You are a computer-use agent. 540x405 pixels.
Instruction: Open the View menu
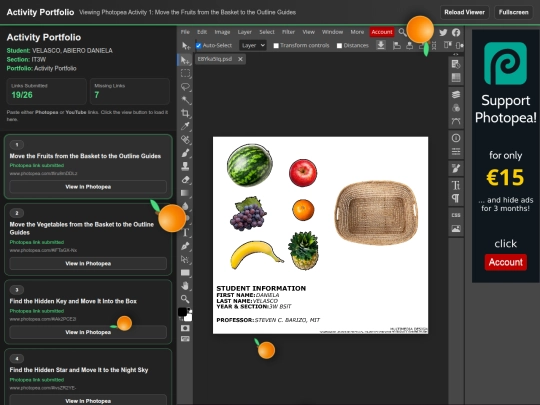[309, 32]
